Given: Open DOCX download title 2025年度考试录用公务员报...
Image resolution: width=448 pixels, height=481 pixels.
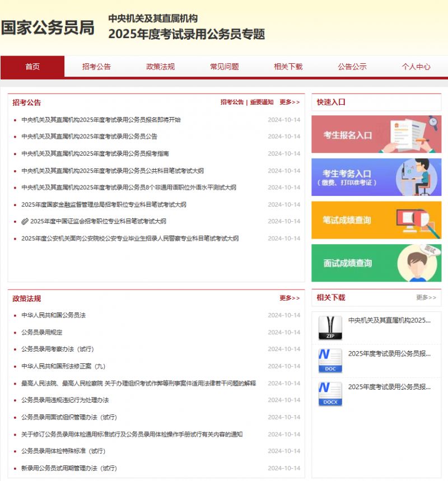Looking at the screenshot, I should coord(389,386).
